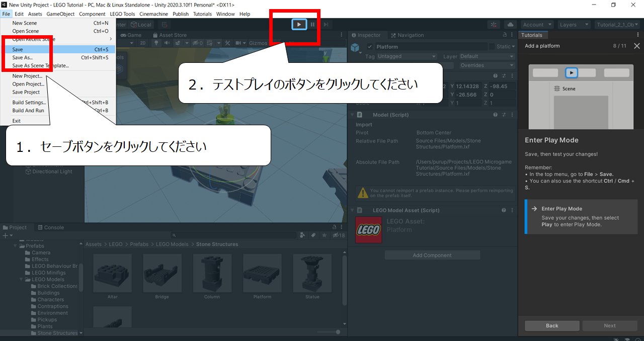This screenshot has height=341, width=644.
Task: Click the Add Component button
Action: [432, 255]
